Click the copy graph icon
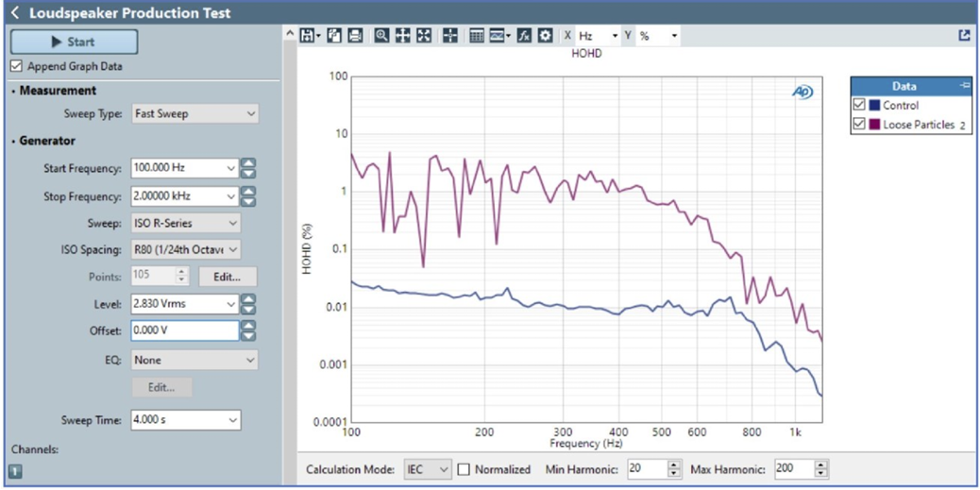Screen dimensions: 980x490 coord(335,36)
